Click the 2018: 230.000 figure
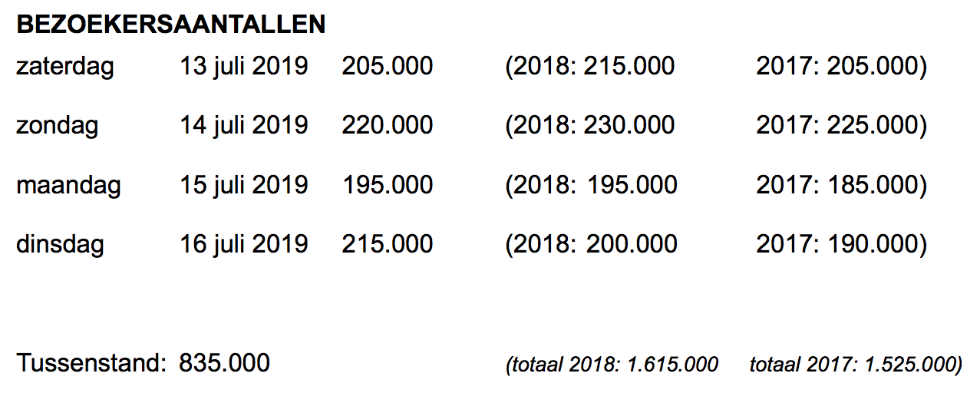The width and height of the screenshot is (980, 393). tap(589, 124)
